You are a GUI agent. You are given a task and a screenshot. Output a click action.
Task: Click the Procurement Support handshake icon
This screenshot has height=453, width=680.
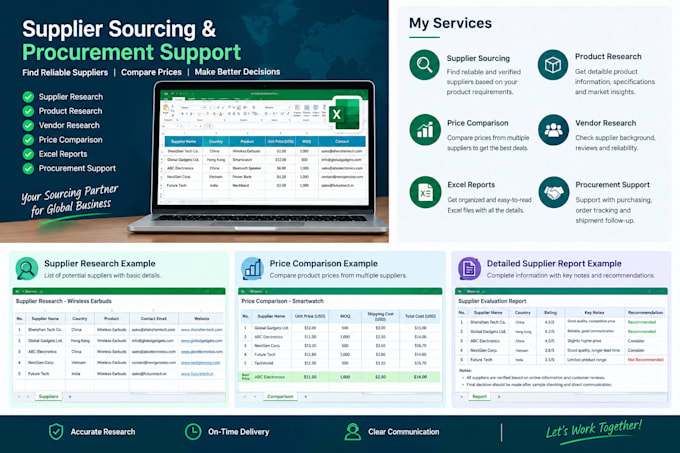click(554, 192)
